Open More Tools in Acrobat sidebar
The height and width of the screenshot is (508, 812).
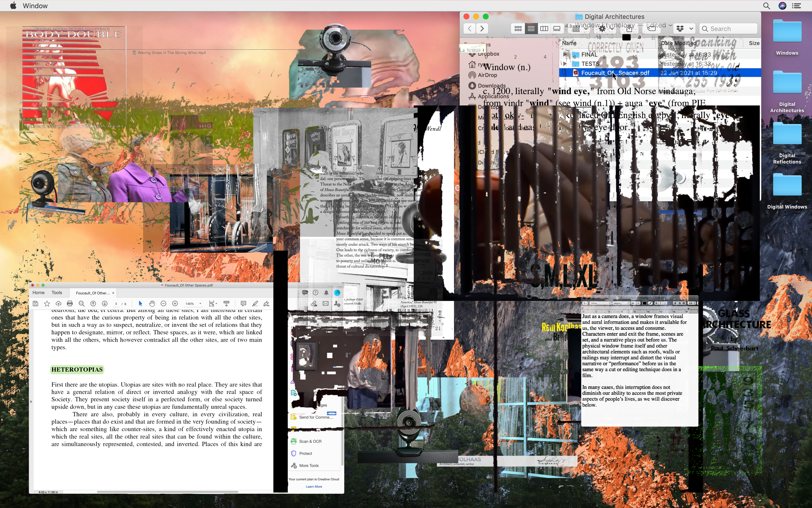(x=305, y=465)
